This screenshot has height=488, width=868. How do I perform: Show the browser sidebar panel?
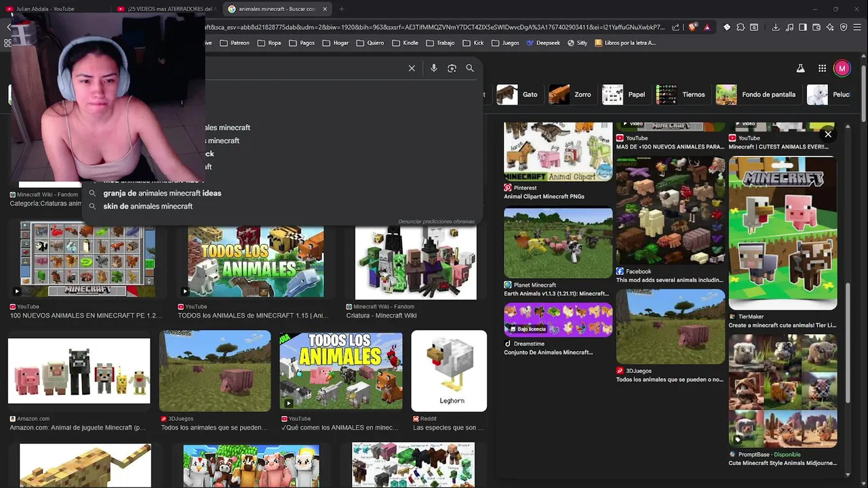[803, 27]
